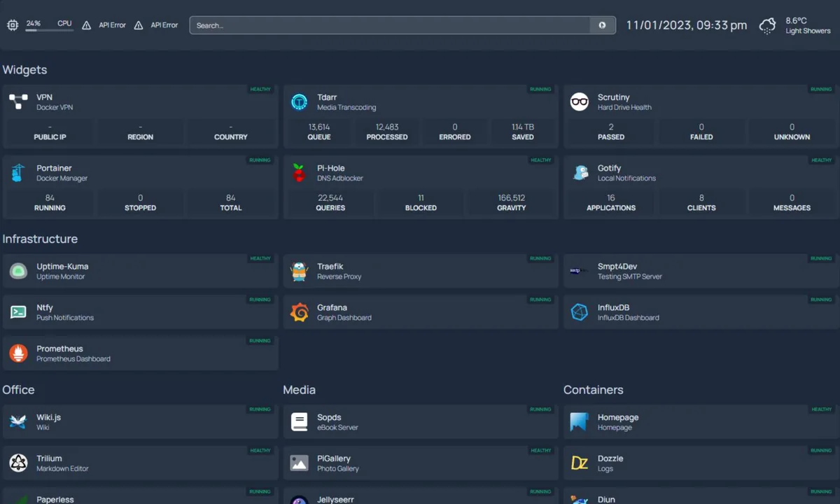Click the Dozzle Dz icon
The width and height of the screenshot is (840, 504).
(x=580, y=463)
